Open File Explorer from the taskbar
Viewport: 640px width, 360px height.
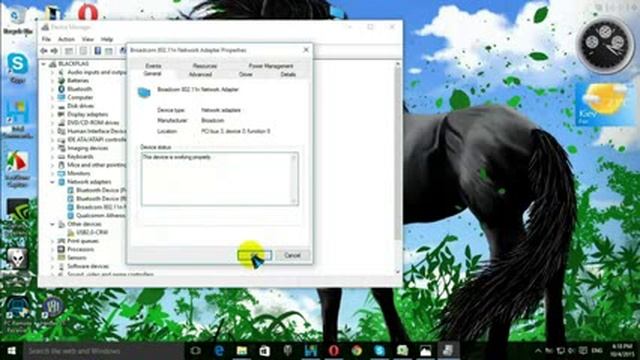[x=242, y=351]
